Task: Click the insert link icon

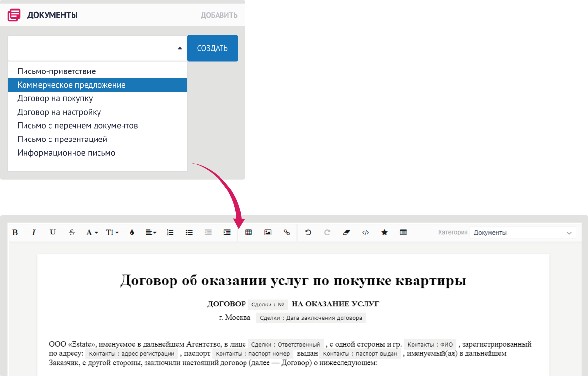Action: tap(287, 233)
